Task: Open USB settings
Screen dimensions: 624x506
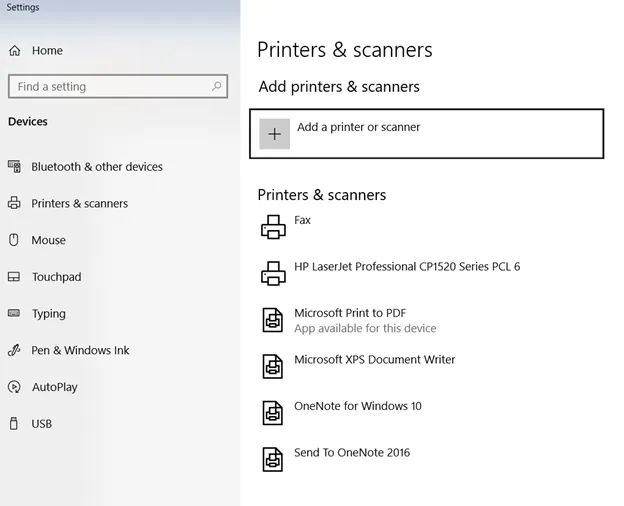Action: pyautogui.click(x=41, y=424)
